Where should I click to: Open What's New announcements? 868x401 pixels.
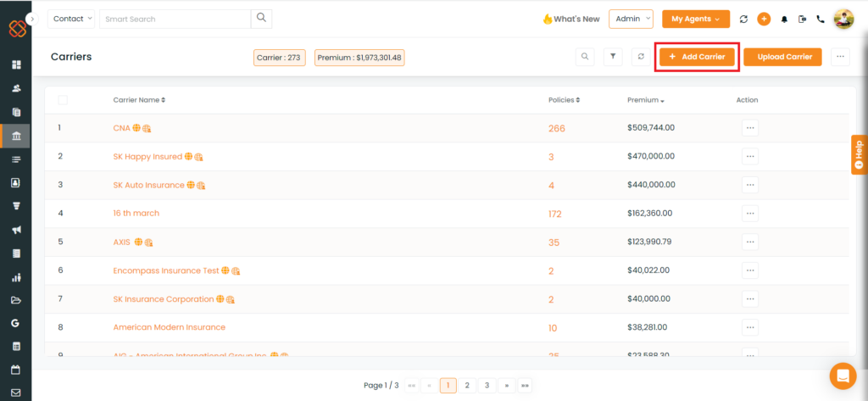pos(570,19)
